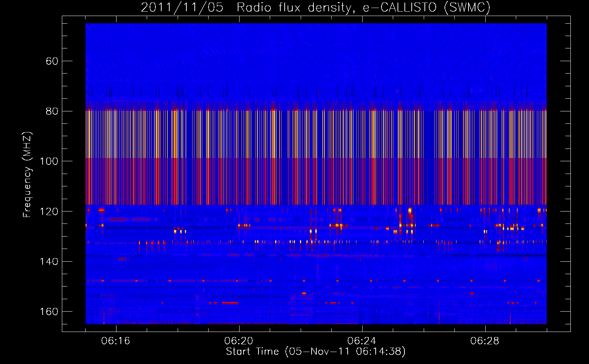Click the 'Start Time (05-Nov-11 06:14:38)' label
The width and height of the screenshot is (589, 364).
point(316,352)
